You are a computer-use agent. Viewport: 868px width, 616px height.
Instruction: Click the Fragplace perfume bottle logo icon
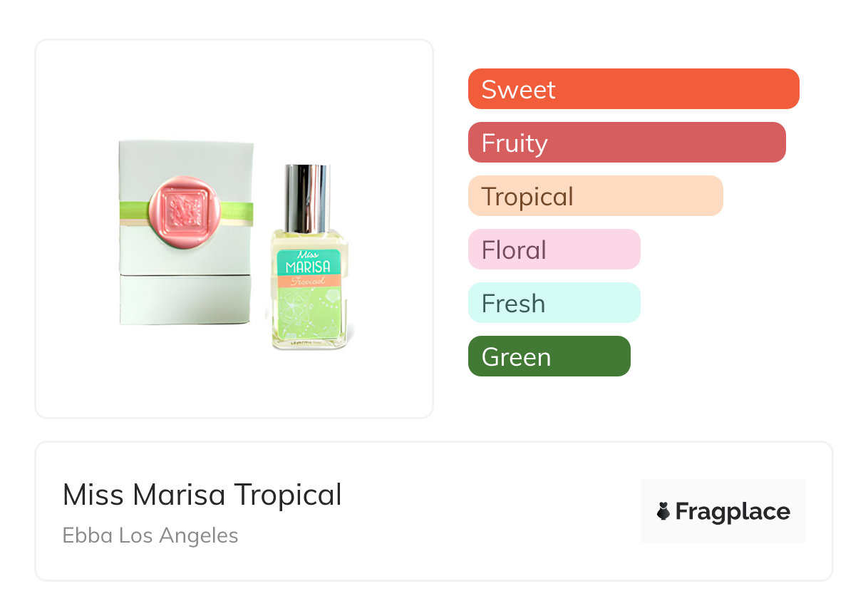click(x=663, y=511)
